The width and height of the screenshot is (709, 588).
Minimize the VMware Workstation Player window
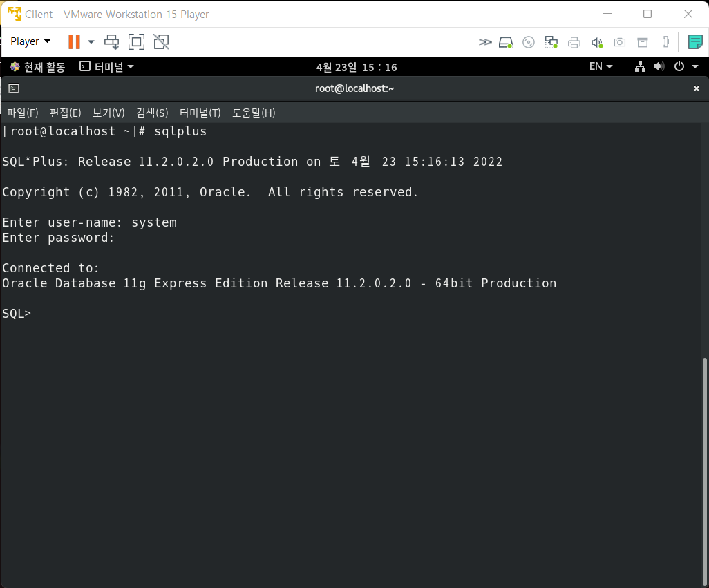point(607,14)
